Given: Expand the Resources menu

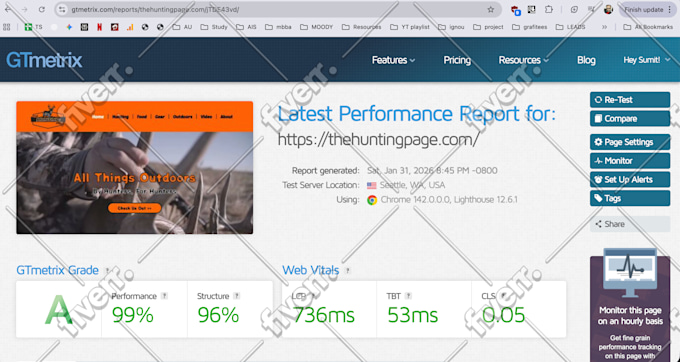Looking at the screenshot, I should coord(523,60).
